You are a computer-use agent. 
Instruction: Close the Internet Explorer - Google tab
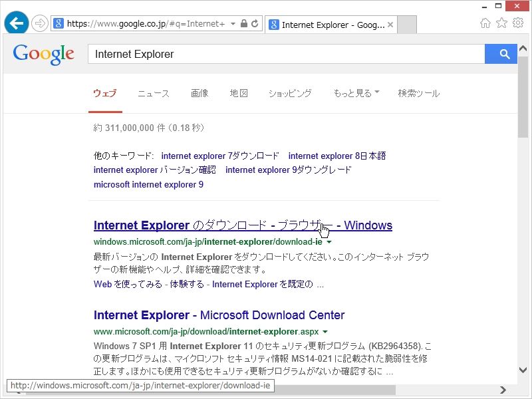pyautogui.click(x=390, y=25)
